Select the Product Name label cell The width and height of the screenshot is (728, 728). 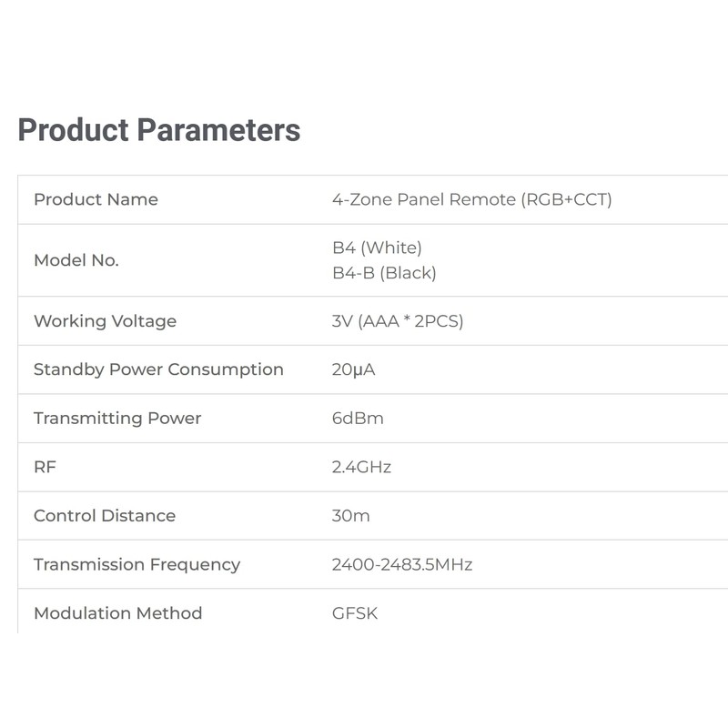coord(96,199)
